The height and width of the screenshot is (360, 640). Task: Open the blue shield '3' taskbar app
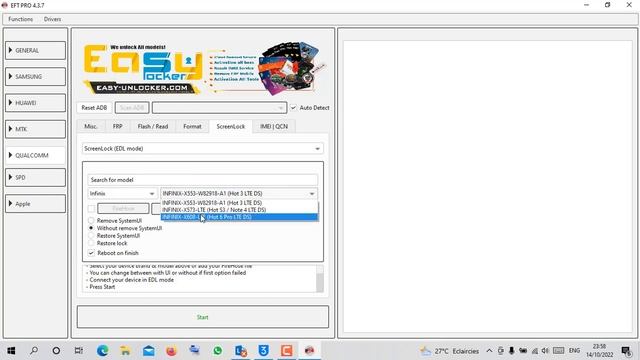point(263,351)
